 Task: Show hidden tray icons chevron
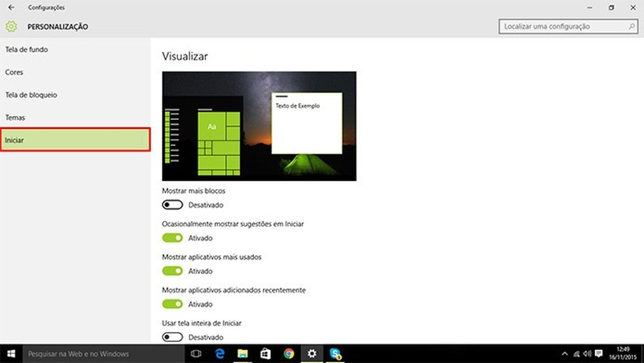click(x=565, y=354)
